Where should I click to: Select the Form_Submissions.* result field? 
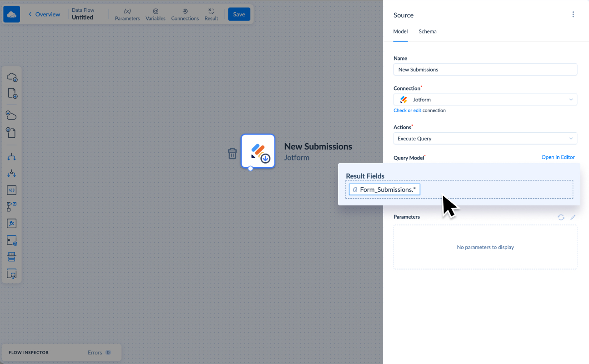pyautogui.click(x=384, y=189)
